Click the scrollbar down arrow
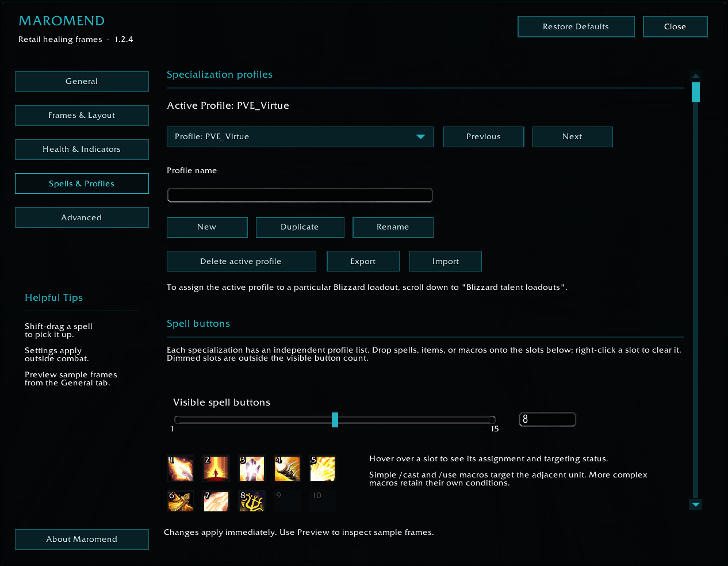This screenshot has height=566, width=728. click(x=696, y=504)
